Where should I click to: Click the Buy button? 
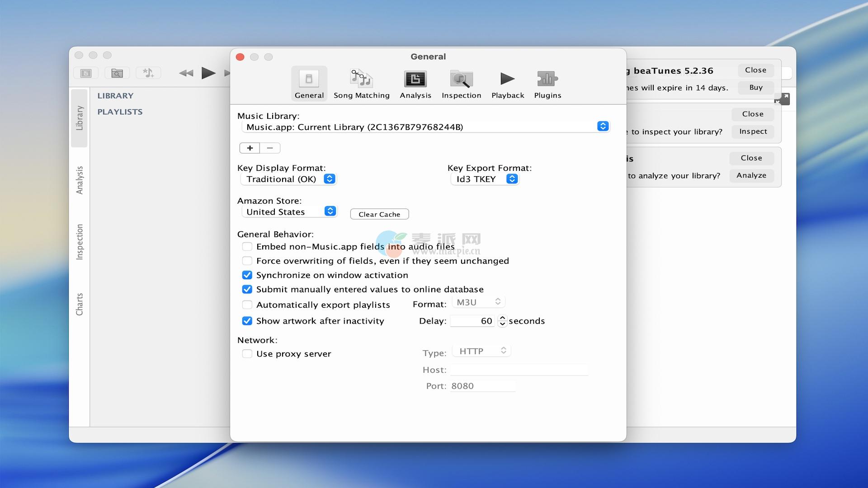pos(755,87)
